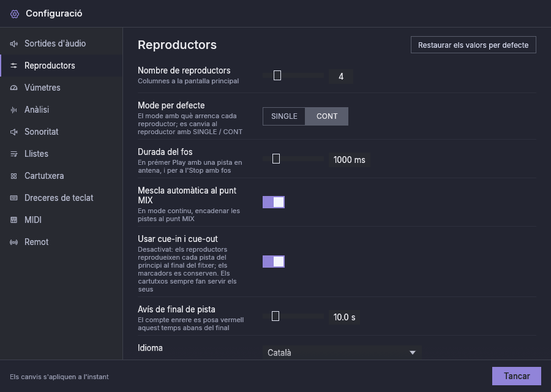Screen dimensions: 551x392
Task: Select the Reproductors settings section
Action: 61,66
